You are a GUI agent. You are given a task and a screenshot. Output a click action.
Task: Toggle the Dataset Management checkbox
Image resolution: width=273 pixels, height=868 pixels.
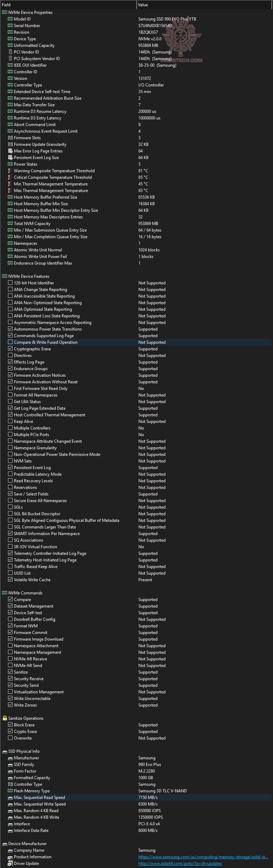(x=10, y=606)
